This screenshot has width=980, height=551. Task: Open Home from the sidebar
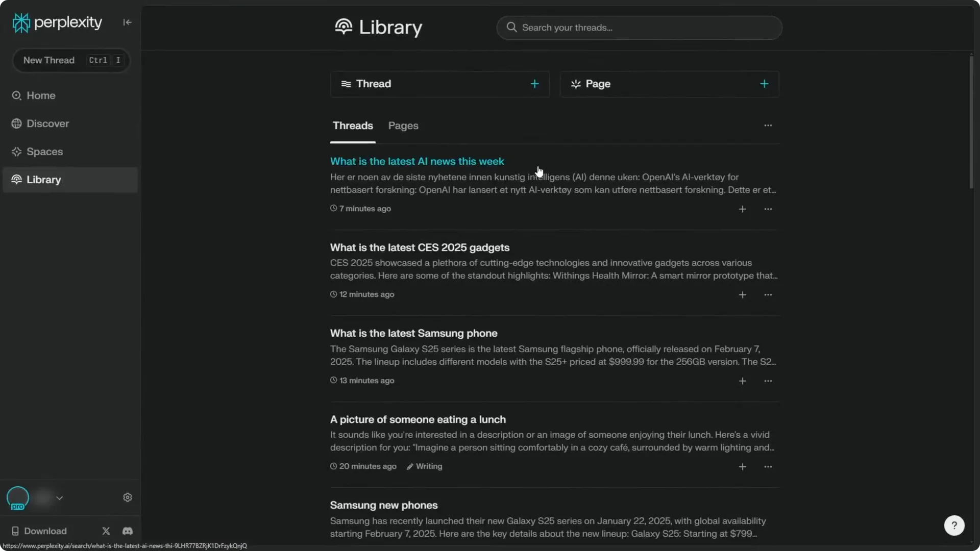pos(40,95)
